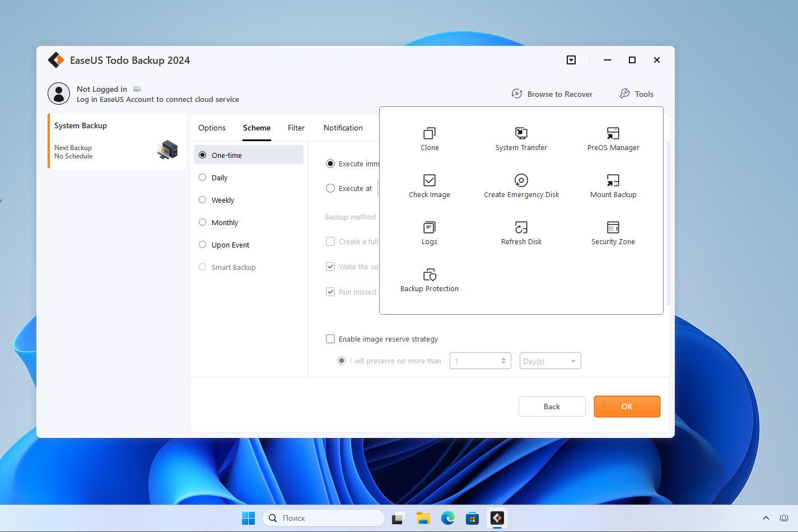The image size is (798, 532).
Task: Toggle the Tools menu
Action: (637, 94)
